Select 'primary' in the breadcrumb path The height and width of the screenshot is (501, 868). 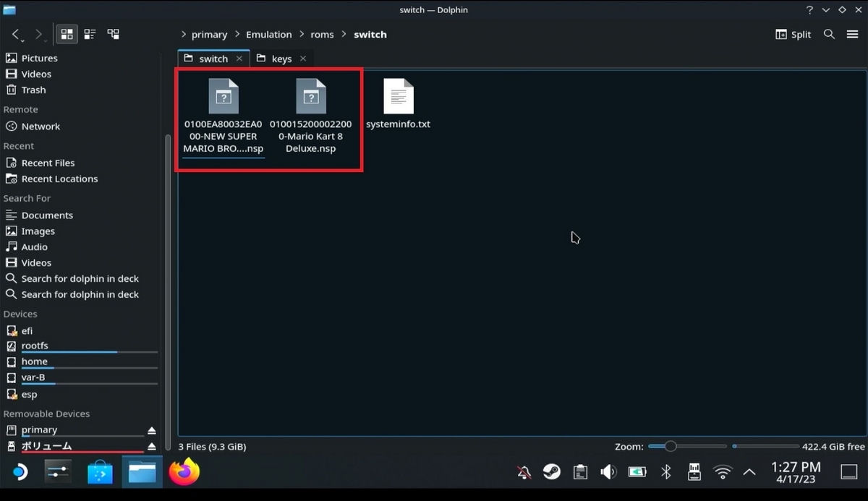tap(209, 34)
